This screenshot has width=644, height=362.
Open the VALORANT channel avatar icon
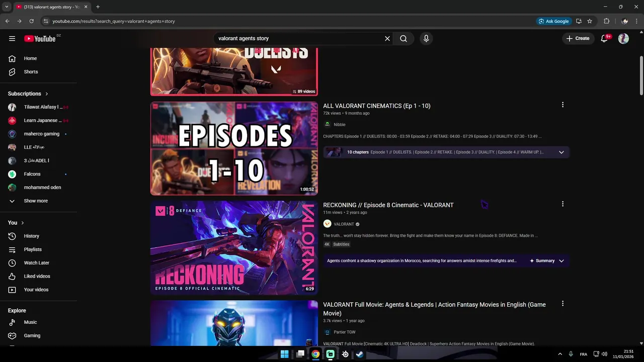(x=327, y=224)
